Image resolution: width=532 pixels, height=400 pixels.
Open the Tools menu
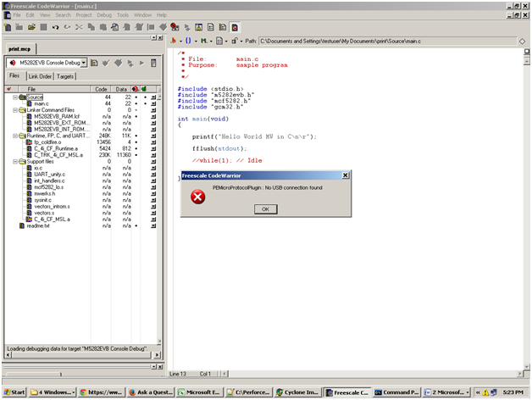123,15
